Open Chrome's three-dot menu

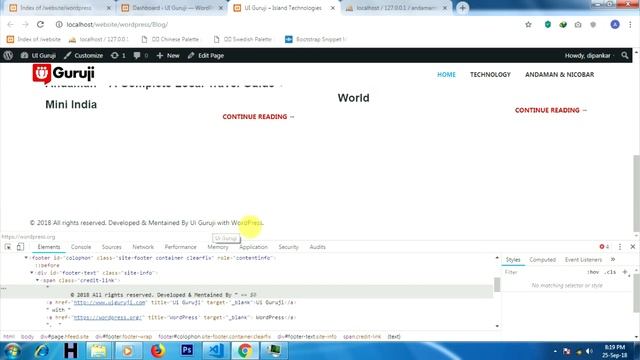coord(630,24)
